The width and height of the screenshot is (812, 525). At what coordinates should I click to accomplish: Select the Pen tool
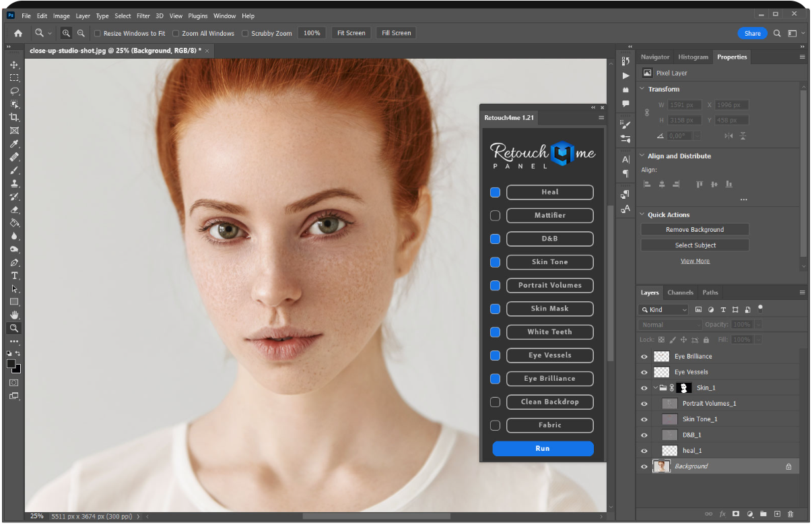14,262
